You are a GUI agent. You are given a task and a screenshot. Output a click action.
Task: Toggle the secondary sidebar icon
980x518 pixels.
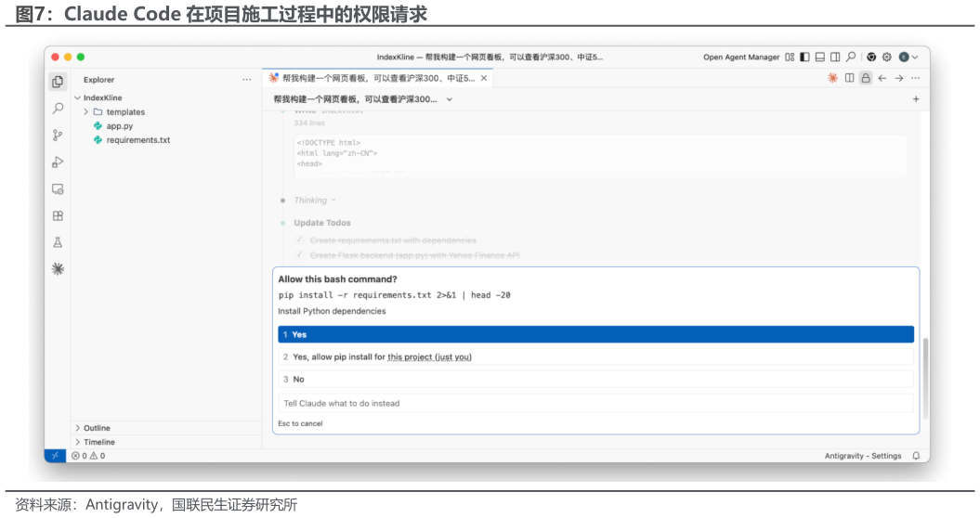point(835,57)
